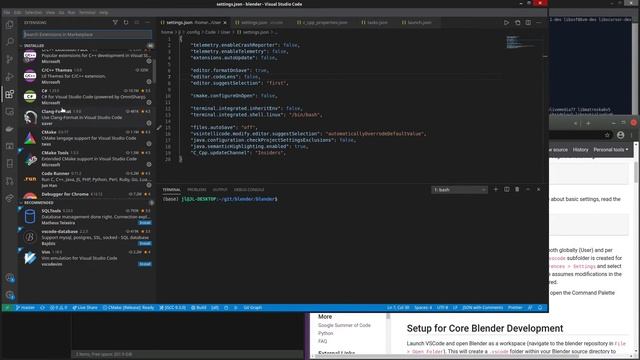Select Debugger for Chrome extension row
This screenshot has height=360, width=640.
[x=87, y=195]
